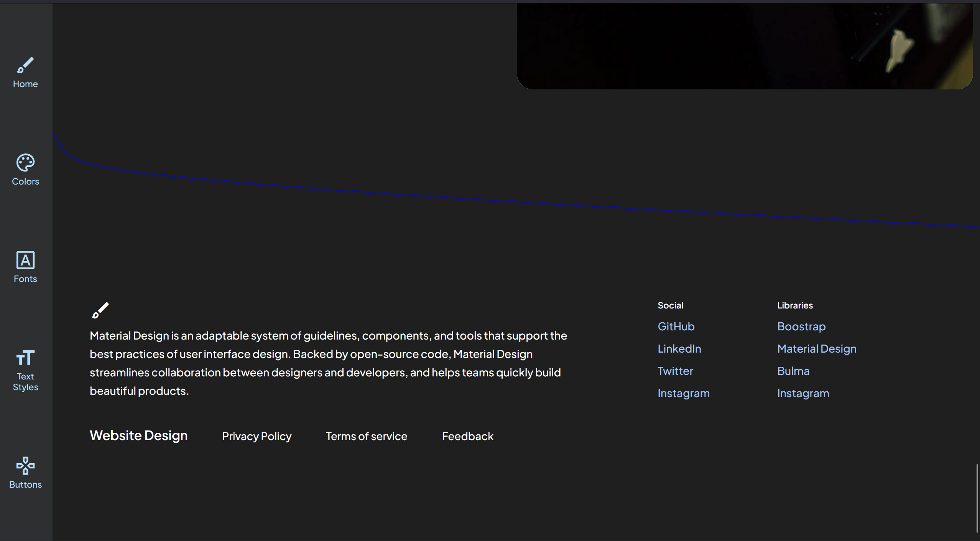Open Instagram under Libraries

coord(803,393)
